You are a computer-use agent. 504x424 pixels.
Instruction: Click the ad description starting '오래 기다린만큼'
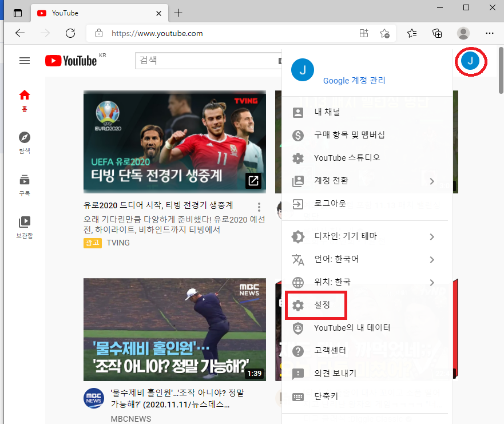pyautogui.click(x=174, y=225)
